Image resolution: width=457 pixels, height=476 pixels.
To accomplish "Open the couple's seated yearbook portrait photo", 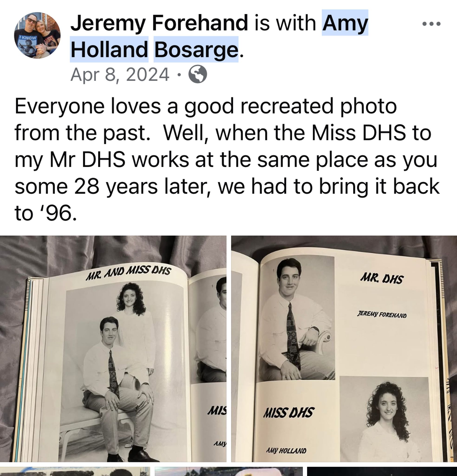I will click(113, 349).
